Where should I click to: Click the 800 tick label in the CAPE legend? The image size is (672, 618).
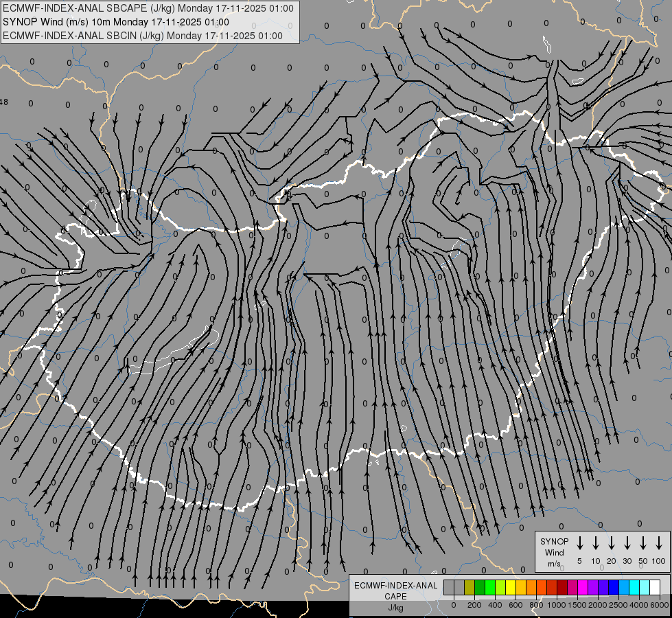pyautogui.click(x=536, y=605)
